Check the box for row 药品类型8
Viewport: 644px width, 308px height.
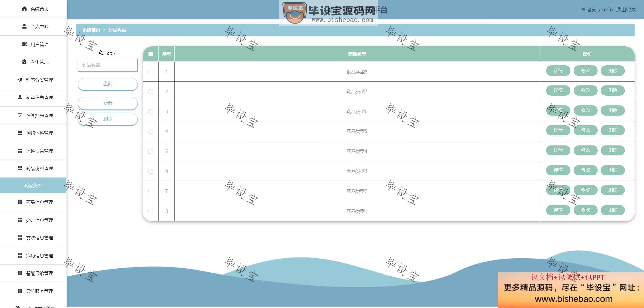point(151,72)
